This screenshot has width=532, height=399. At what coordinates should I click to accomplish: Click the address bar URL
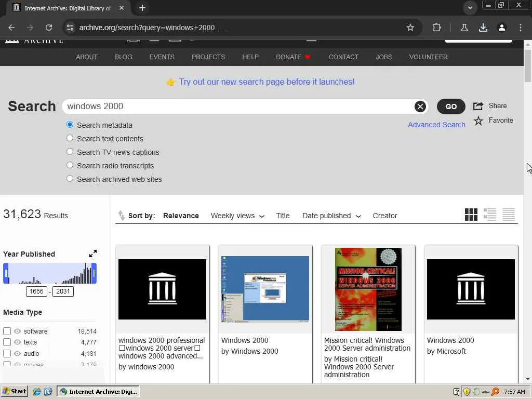coord(147,28)
